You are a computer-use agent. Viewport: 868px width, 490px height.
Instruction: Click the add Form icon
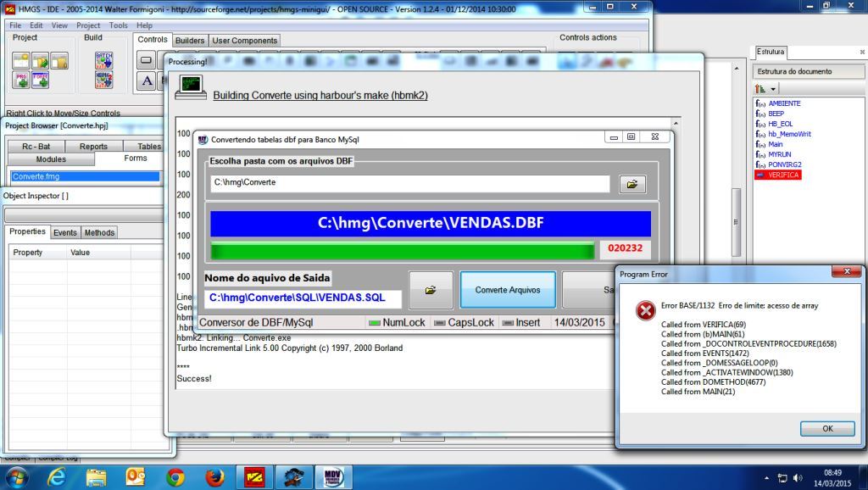tap(40, 80)
